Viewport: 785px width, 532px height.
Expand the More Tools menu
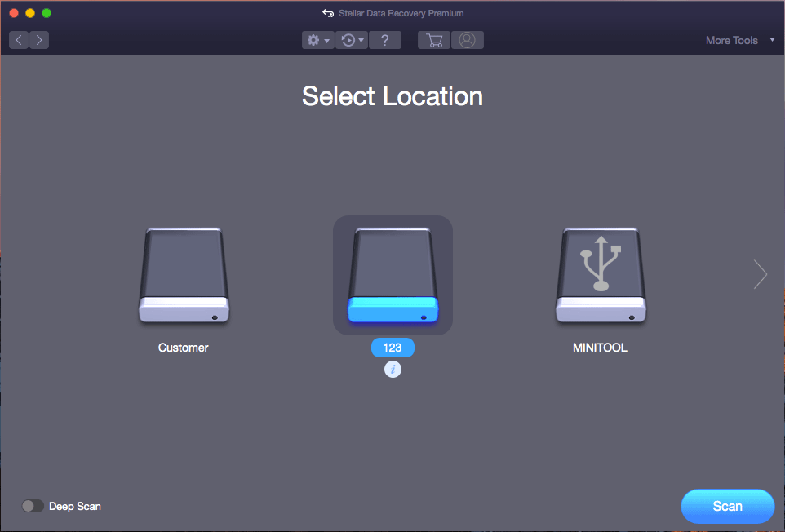click(x=739, y=40)
